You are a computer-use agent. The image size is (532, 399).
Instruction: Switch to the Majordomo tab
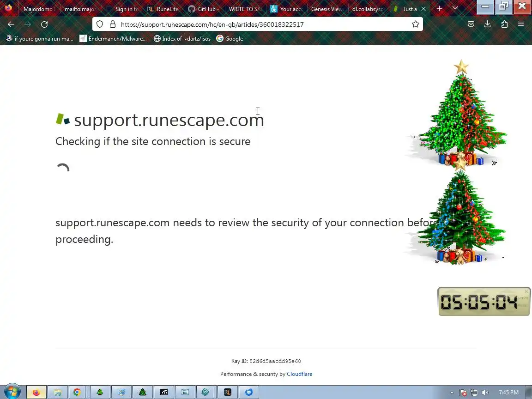pyautogui.click(x=38, y=9)
